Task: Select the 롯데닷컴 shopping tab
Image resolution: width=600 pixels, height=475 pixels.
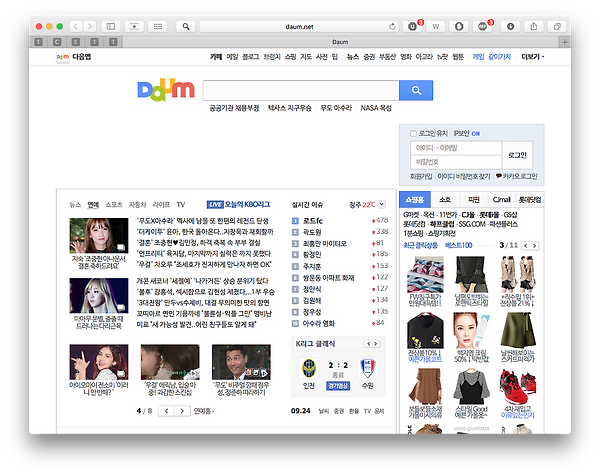Action: (x=530, y=200)
